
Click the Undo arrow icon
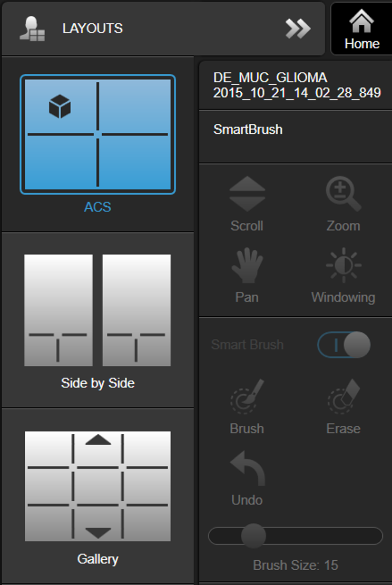tap(247, 468)
